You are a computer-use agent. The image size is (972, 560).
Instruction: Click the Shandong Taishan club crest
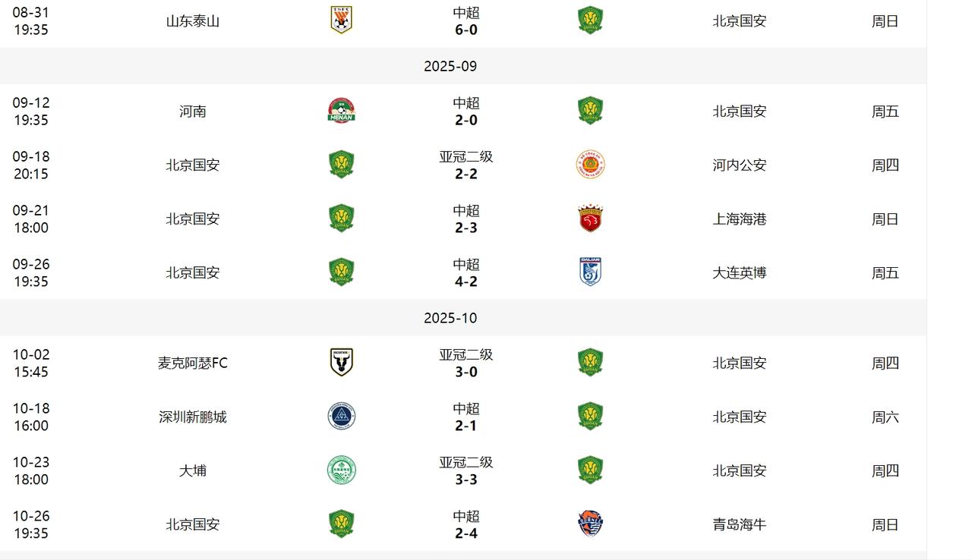pyautogui.click(x=341, y=20)
